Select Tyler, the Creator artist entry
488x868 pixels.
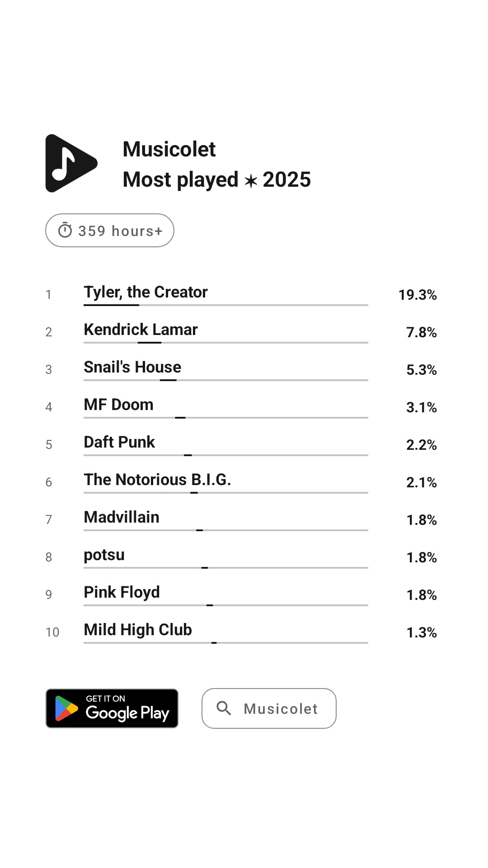(145, 292)
